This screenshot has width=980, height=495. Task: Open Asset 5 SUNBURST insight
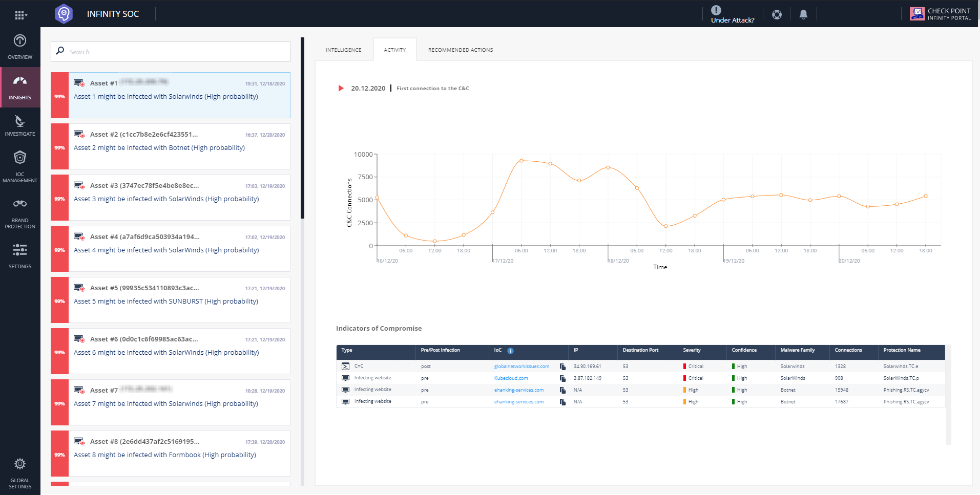[x=171, y=300]
